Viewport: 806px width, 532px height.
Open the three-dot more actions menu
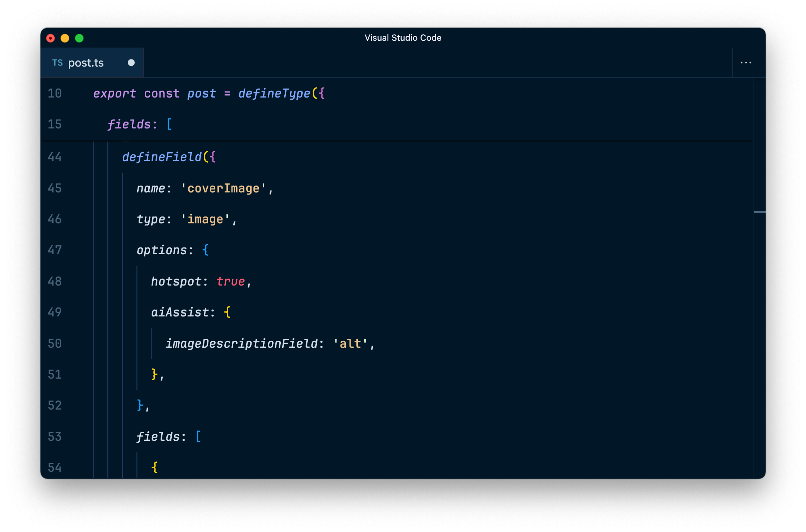746,63
